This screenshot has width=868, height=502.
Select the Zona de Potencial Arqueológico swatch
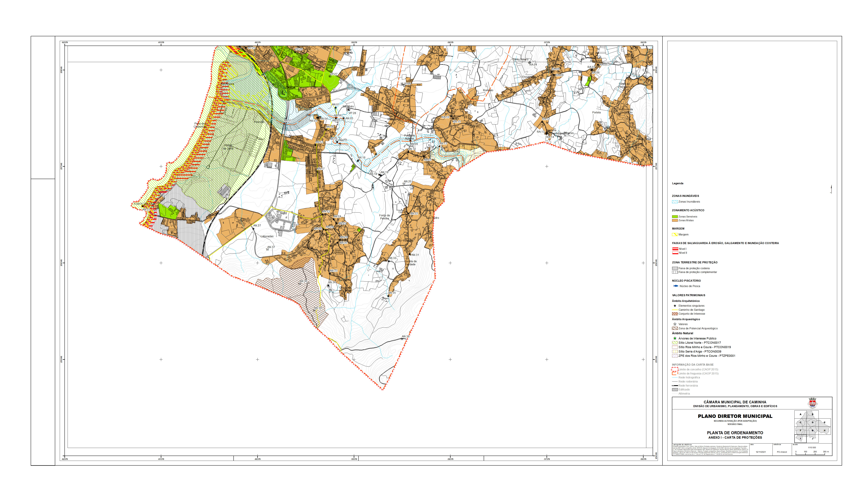coord(675,328)
